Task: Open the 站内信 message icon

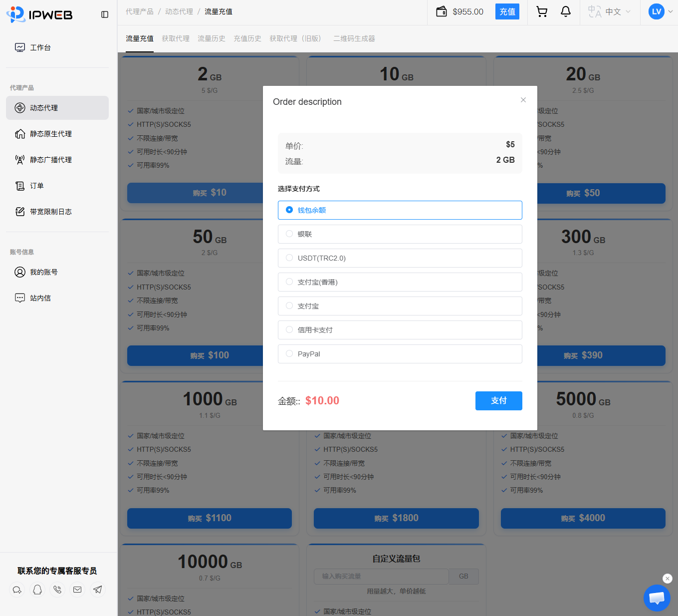Action: 20,298
